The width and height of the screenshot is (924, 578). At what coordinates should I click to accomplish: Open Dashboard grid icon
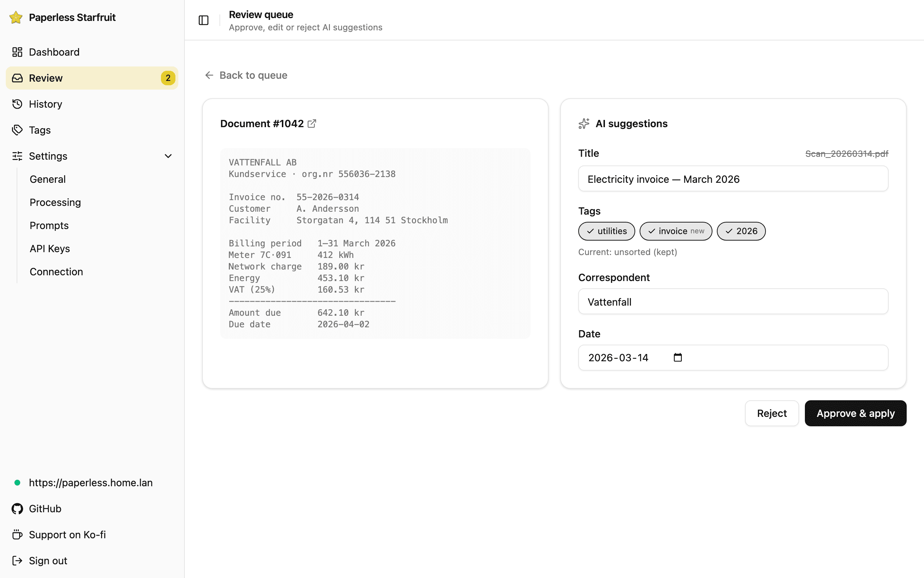point(17,52)
